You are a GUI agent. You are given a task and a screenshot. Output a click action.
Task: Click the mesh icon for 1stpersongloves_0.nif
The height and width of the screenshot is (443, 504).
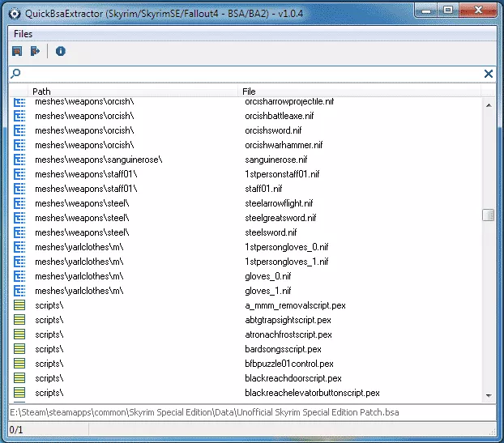coord(19,247)
